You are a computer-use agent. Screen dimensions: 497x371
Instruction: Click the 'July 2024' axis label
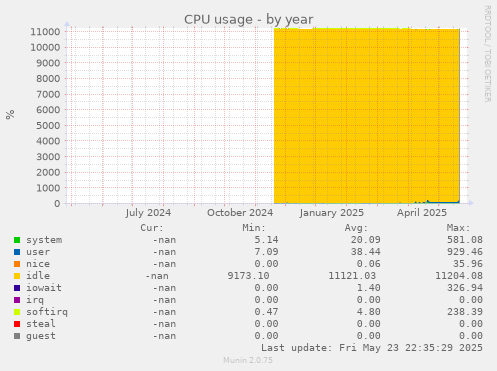[148, 213]
